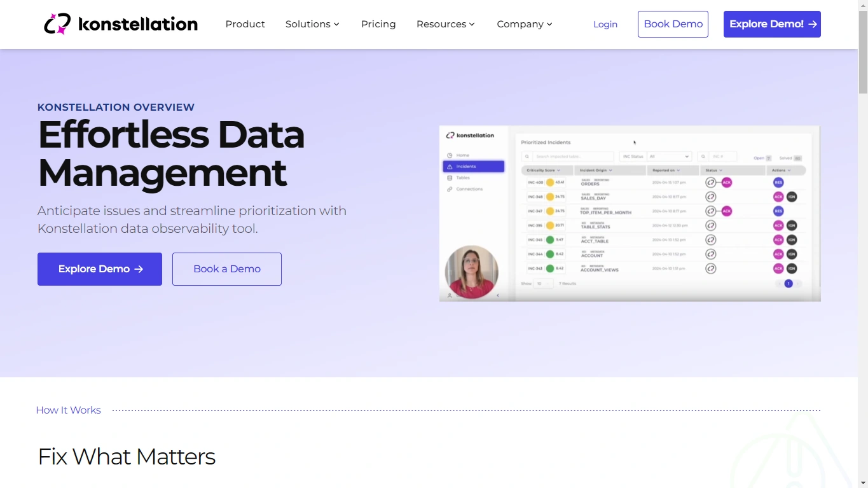Click the yellow criticality dot for INC-395
868x488 pixels.
[550, 225]
